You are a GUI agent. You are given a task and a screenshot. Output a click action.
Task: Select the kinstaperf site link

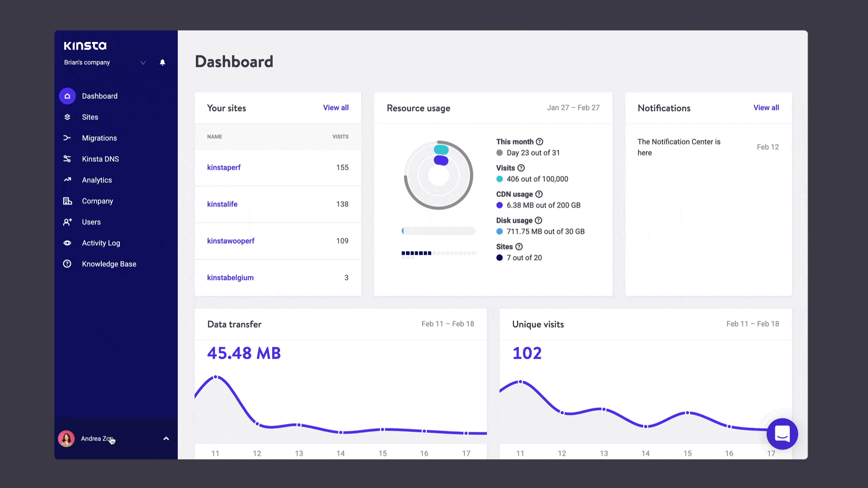point(224,168)
